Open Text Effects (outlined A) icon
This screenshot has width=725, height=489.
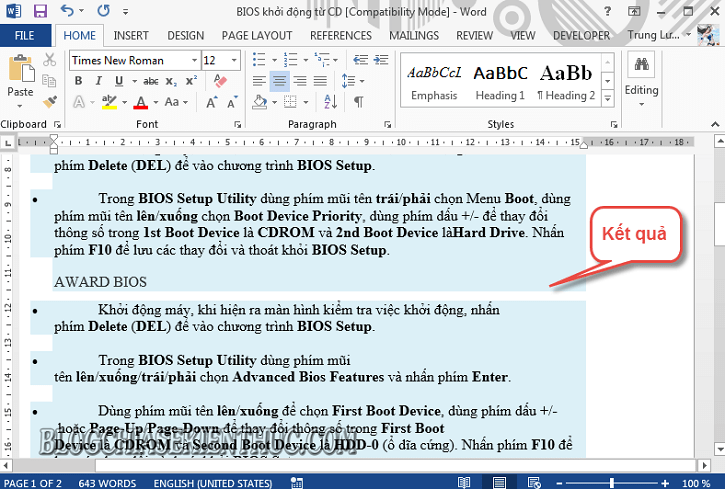pyautogui.click(x=79, y=102)
